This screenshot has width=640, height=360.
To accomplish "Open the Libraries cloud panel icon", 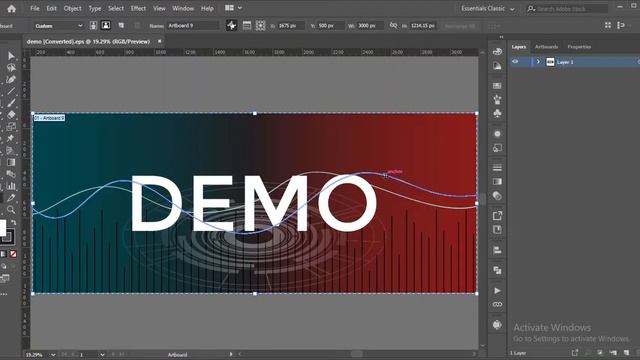I will coord(497,51).
